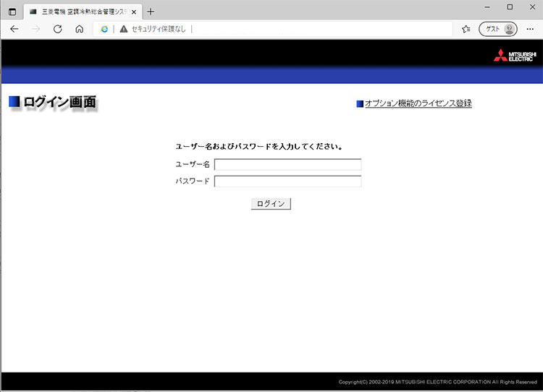Show セキュリティ保護なし site security info

[x=153, y=29]
